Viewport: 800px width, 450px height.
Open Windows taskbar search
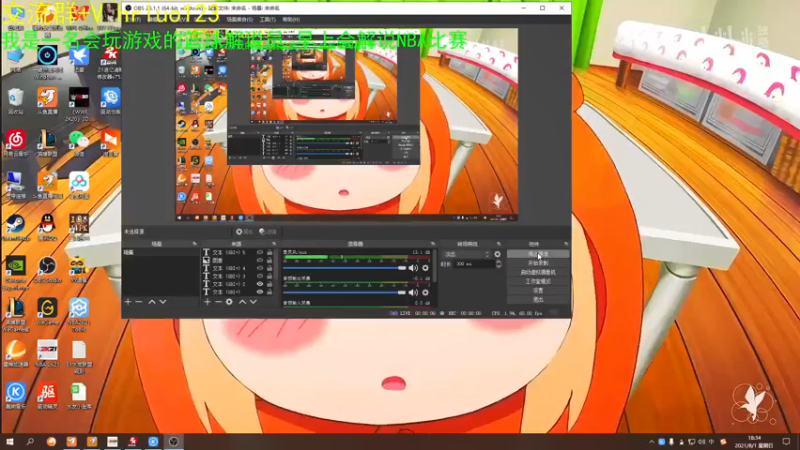[x=30, y=442]
